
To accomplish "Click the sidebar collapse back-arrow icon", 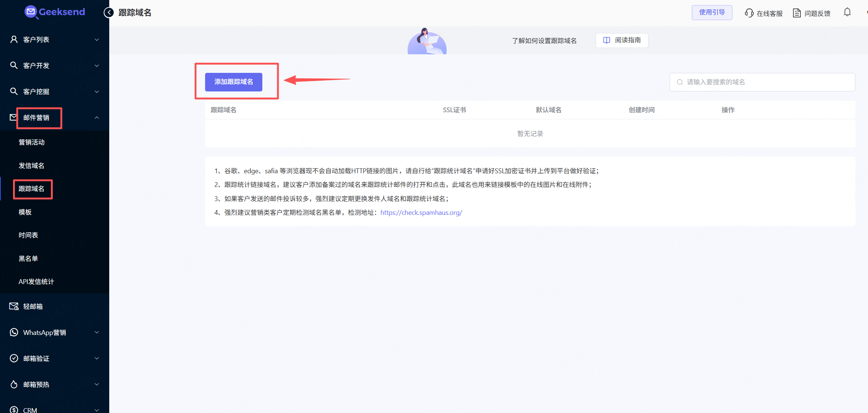I will (108, 13).
